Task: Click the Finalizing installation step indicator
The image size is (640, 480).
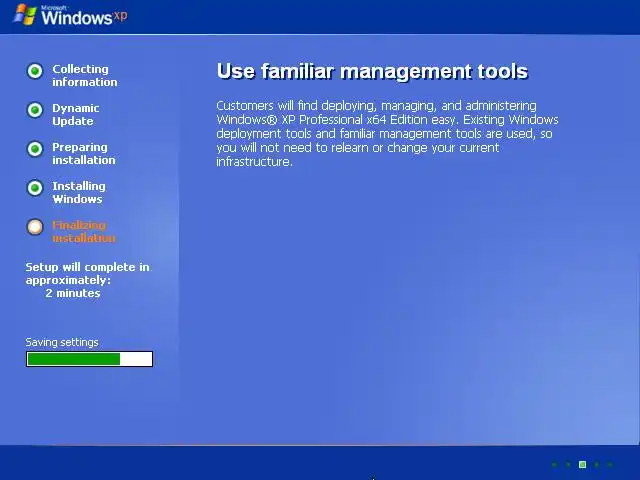Action: 35,227
